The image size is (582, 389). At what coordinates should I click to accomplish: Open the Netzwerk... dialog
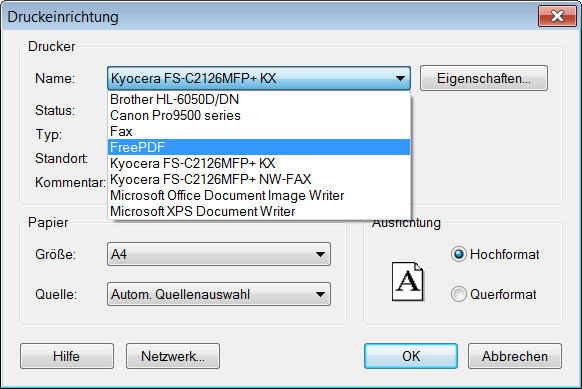[x=173, y=356]
